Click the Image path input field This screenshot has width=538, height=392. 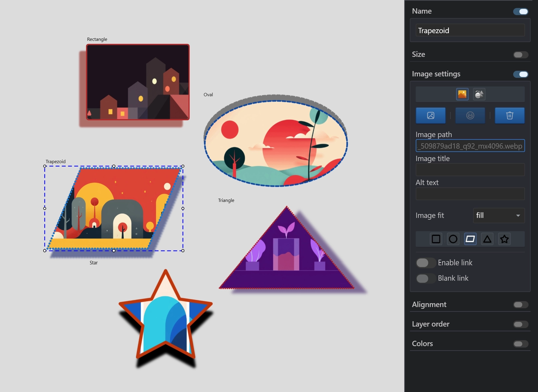[470, 146]
